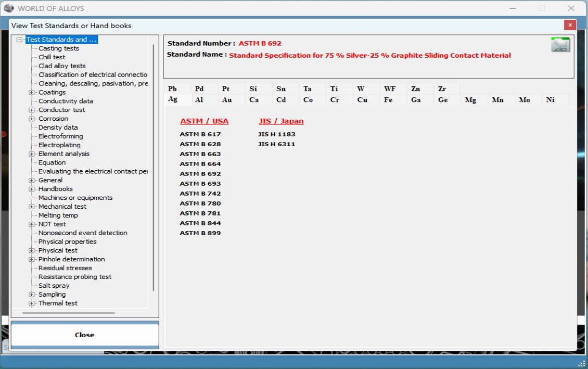Open the Fe element tab

tap(393, 100)
